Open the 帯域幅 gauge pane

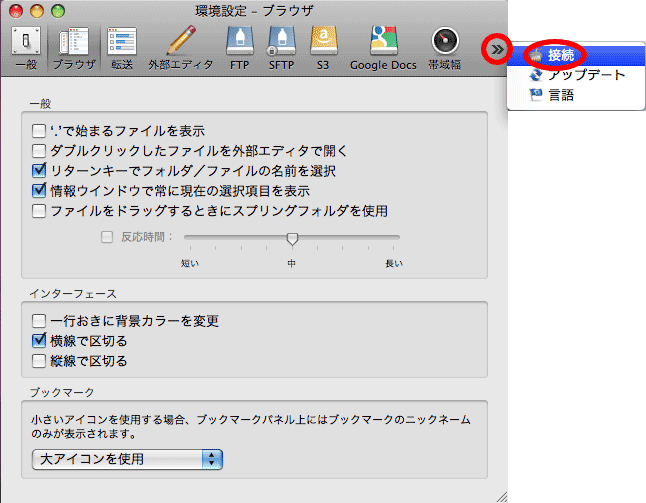(x=445, y=48)
